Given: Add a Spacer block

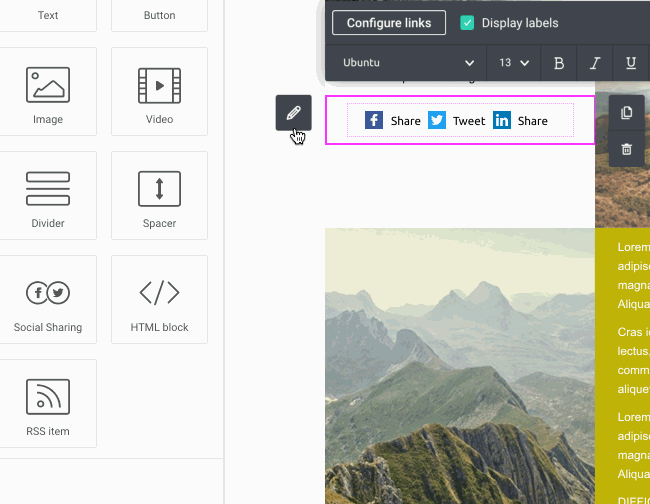Looking at the screenshot, I should pyautogui.click(x=159, y=195).
